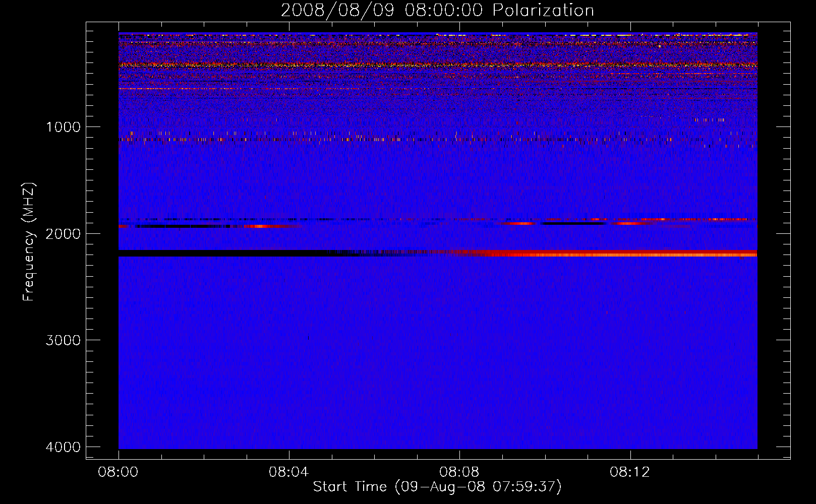Click the bright red band after 08:08 near 2200 MHz
Image resolution: width=816 pixels, height=504 pixels.
point(610,253)
